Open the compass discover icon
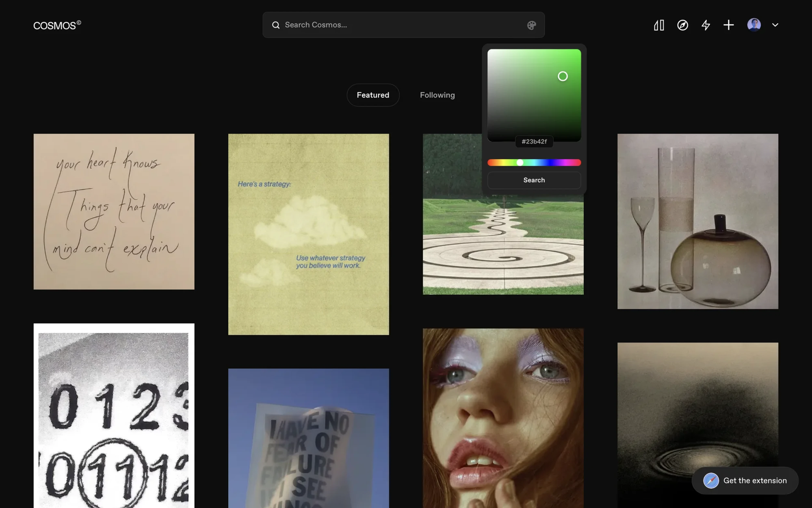 (682, 25)
